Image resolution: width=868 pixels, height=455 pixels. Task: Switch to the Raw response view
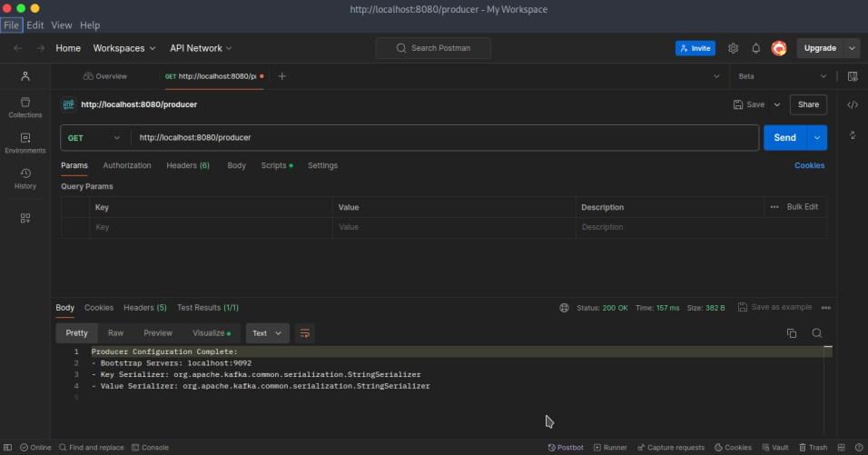click(x=115, y=333)
